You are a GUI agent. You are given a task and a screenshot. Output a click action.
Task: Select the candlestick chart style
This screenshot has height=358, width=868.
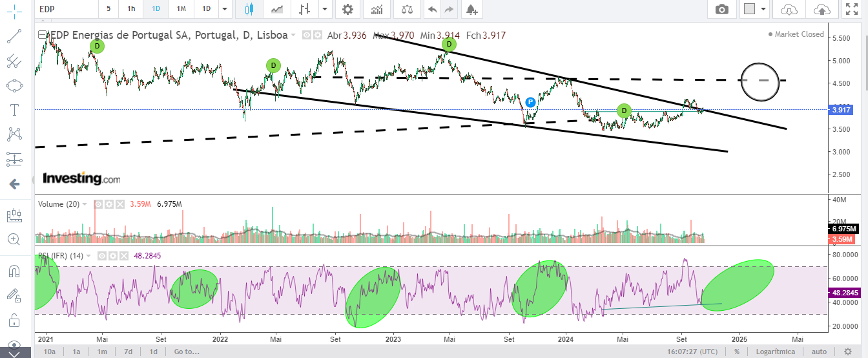250,9
